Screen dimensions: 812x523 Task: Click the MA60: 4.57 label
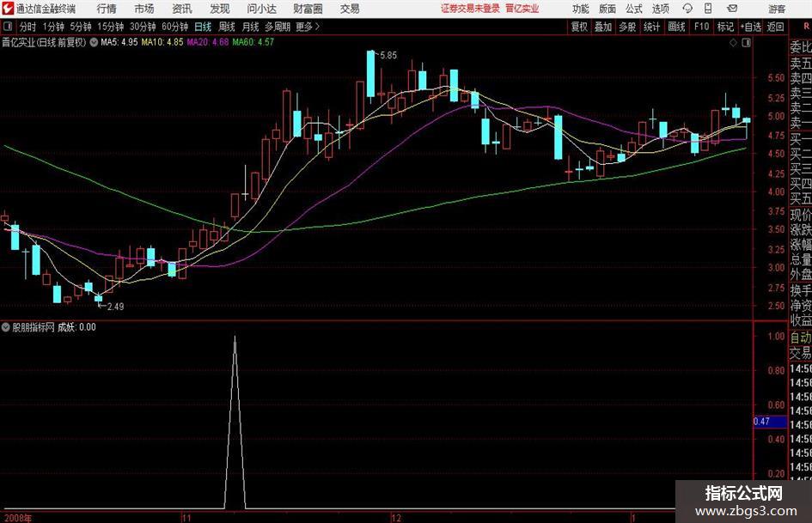tap(253, 42)
